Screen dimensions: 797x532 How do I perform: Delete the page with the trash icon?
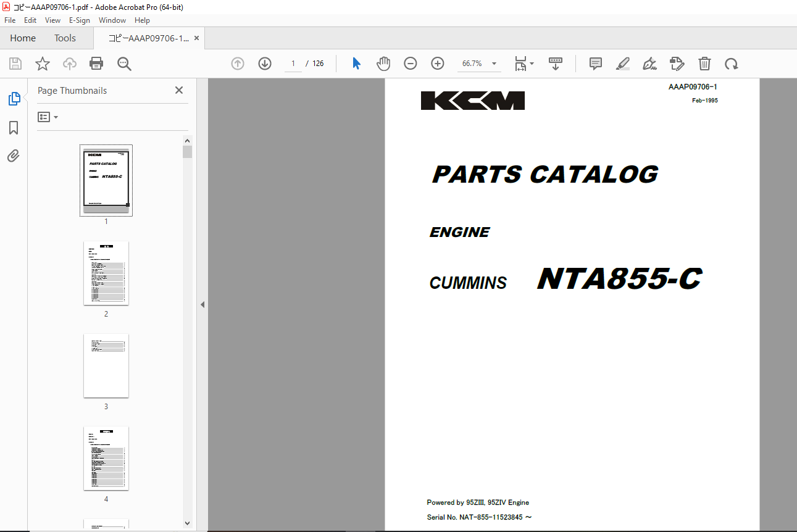(704, 64)
